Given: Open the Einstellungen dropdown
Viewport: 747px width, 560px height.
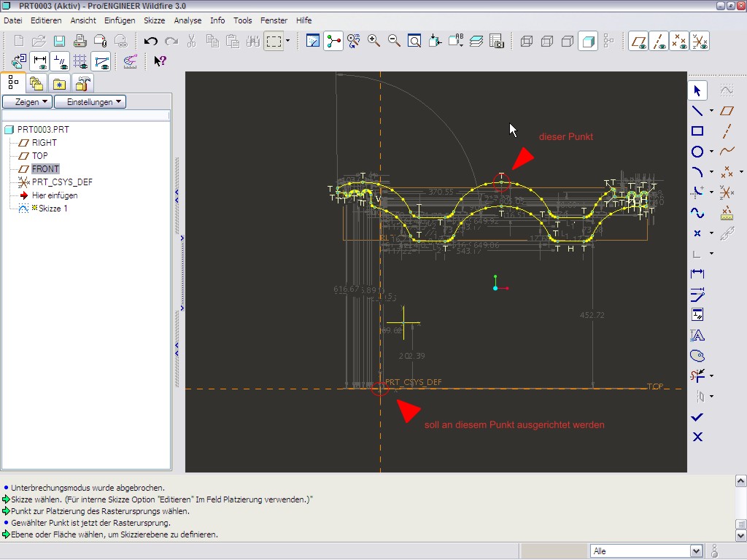Looking at the screenshot, I should 90,102.
